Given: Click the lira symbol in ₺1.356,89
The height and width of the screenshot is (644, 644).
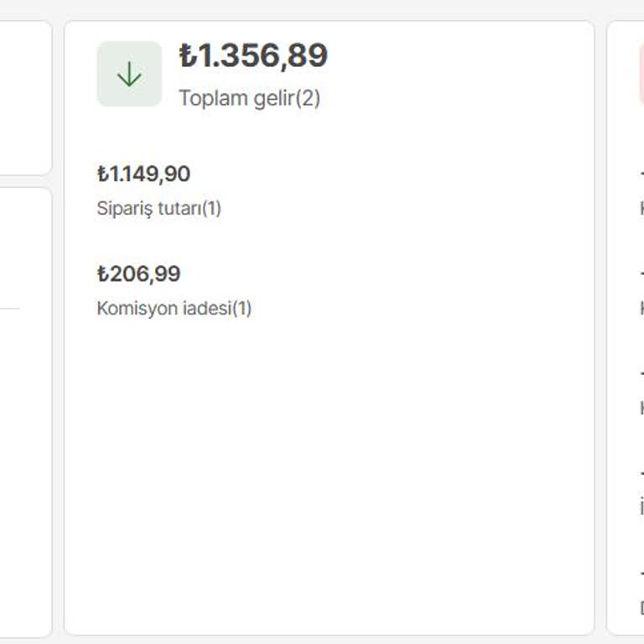Looking at the screenshot, I should click(187, 56).
